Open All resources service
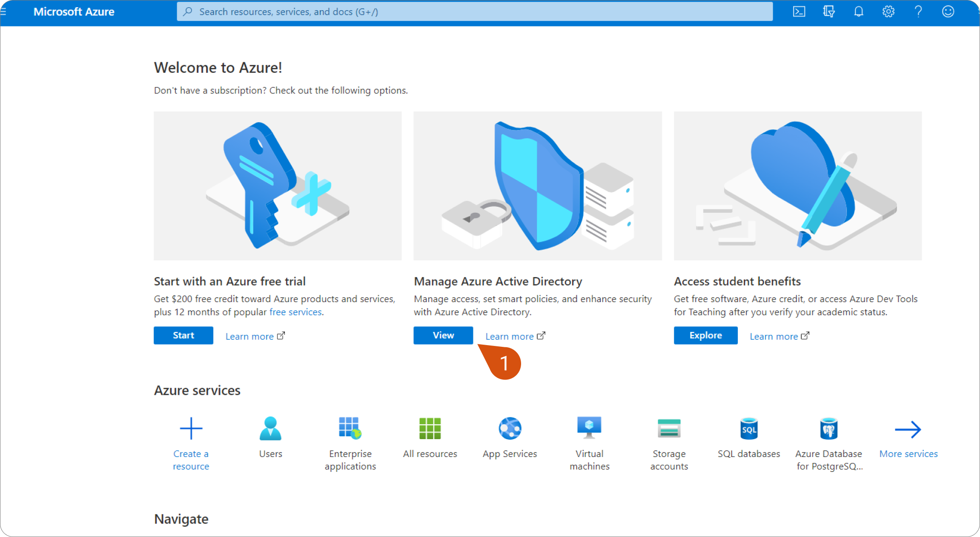Viewport: 980px width, 537px height. (x=430, y=429)
